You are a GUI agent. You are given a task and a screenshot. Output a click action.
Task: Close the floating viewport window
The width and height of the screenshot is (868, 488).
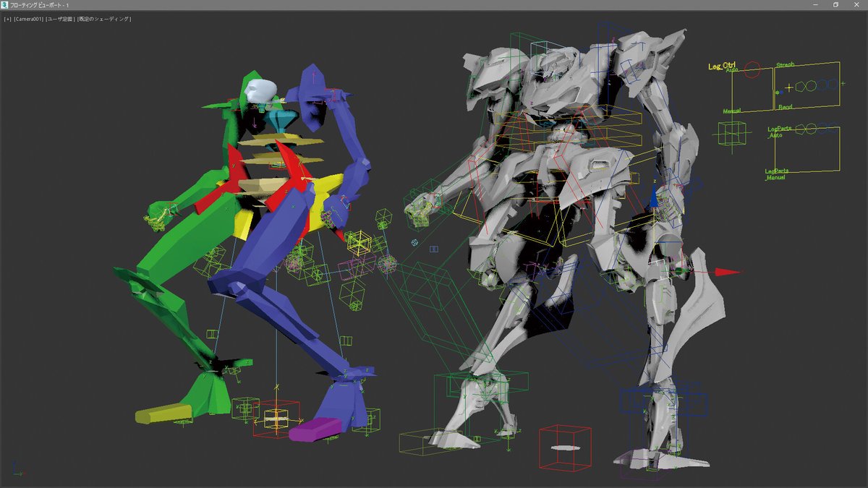[856, 5]
